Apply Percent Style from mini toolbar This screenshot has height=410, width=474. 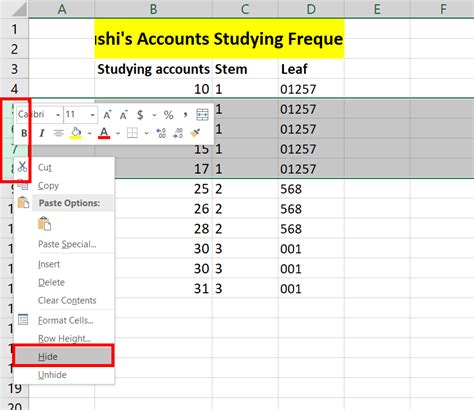click(x=169, y=115)
